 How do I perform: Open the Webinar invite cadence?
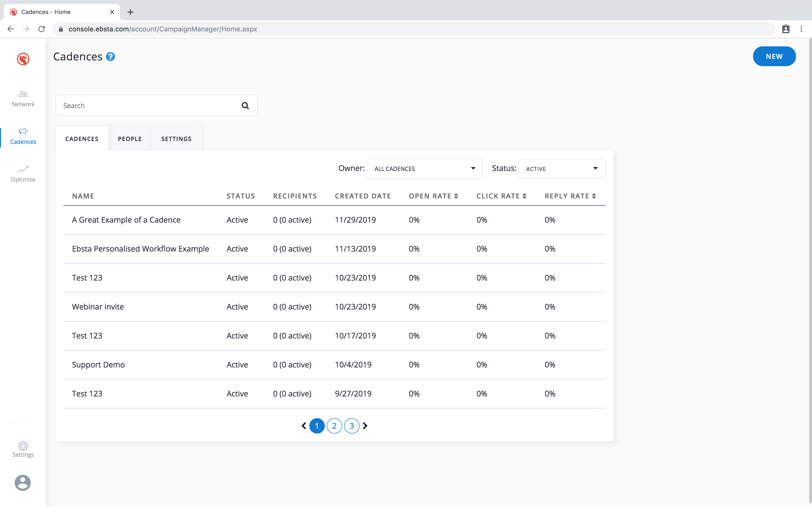[98, 307]
